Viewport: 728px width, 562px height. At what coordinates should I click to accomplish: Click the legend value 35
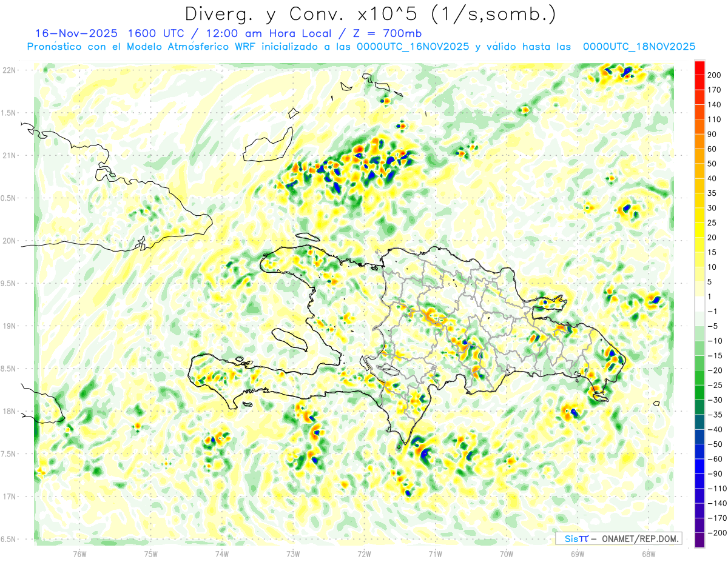713,193
